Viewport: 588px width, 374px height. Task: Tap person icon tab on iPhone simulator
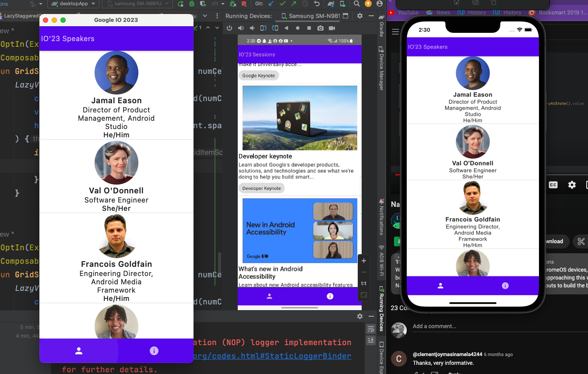click(440, 286)
